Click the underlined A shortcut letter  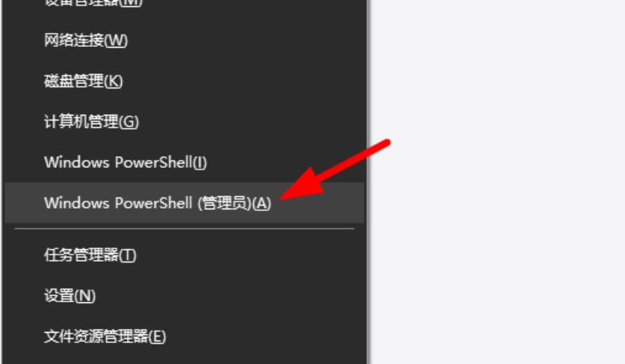tap(262, 203)
